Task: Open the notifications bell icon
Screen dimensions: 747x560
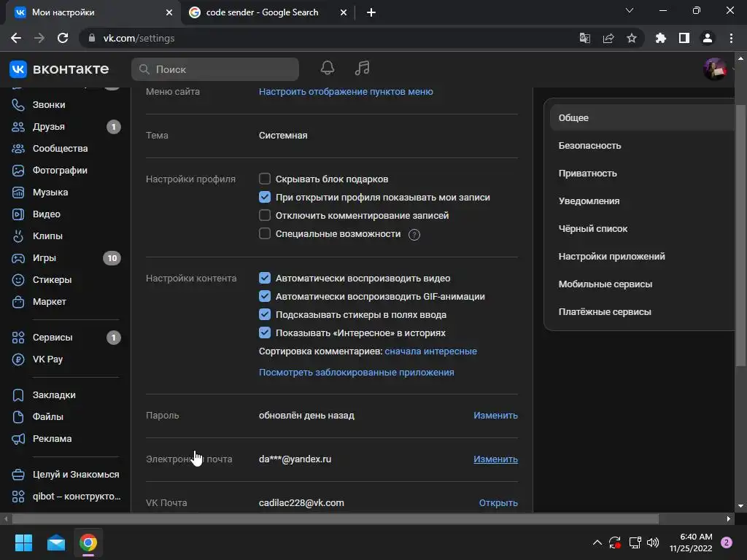Action: tap(328, 68)
